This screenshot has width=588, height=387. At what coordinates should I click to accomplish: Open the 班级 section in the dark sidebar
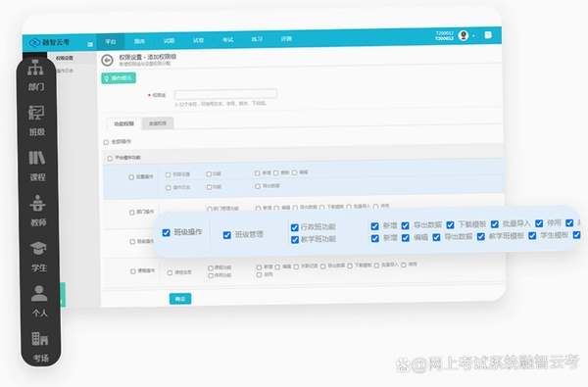tap(37, 121)
